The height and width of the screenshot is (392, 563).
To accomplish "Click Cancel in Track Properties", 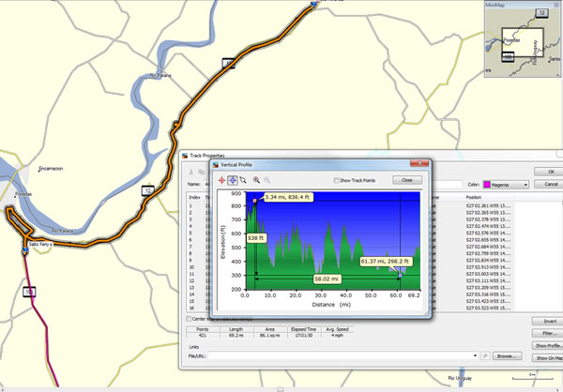I will tap(549, 184).
